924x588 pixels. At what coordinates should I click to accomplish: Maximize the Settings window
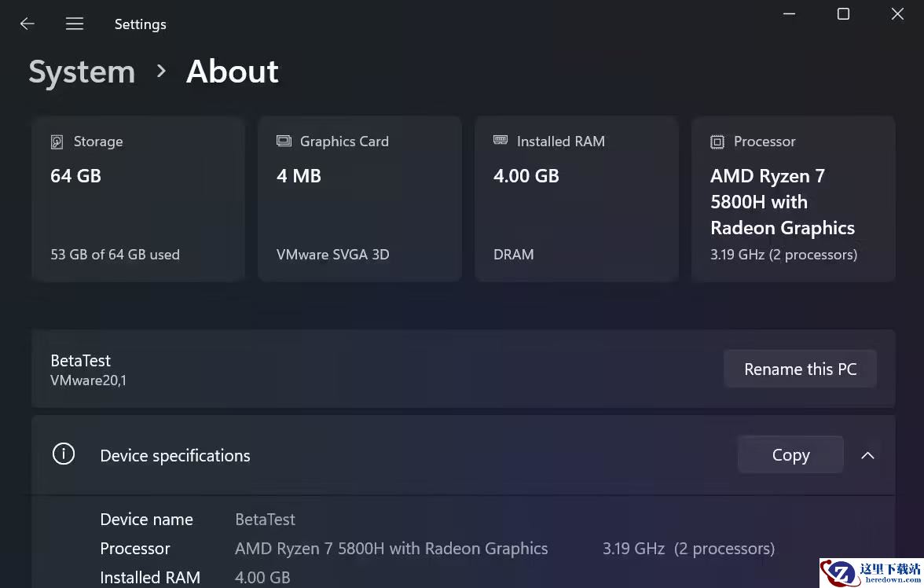click(843, 14)
